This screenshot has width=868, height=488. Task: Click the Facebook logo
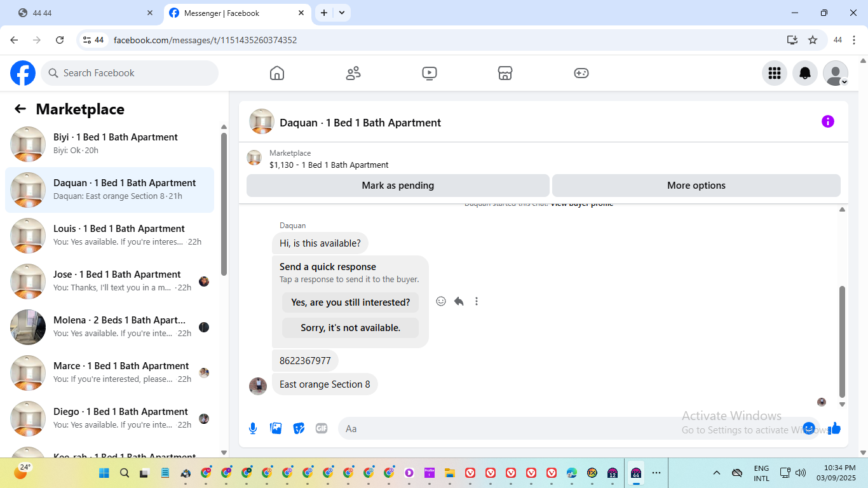[23, 73]
